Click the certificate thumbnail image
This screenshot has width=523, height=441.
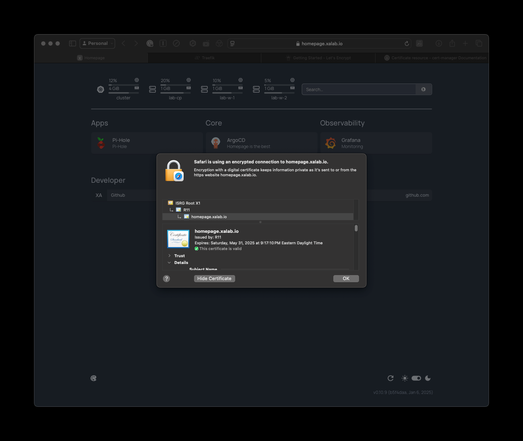[178, 239]
